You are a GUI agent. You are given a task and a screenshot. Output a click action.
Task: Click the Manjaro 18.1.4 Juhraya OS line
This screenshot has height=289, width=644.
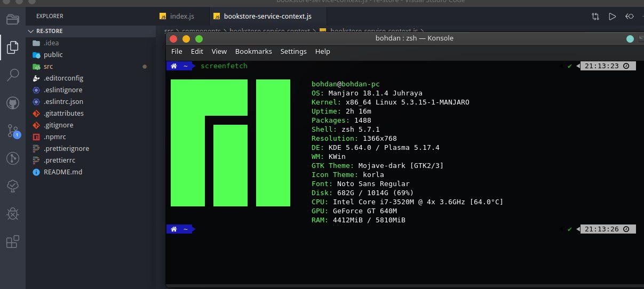pyautogui.click(x=367, y=93)
